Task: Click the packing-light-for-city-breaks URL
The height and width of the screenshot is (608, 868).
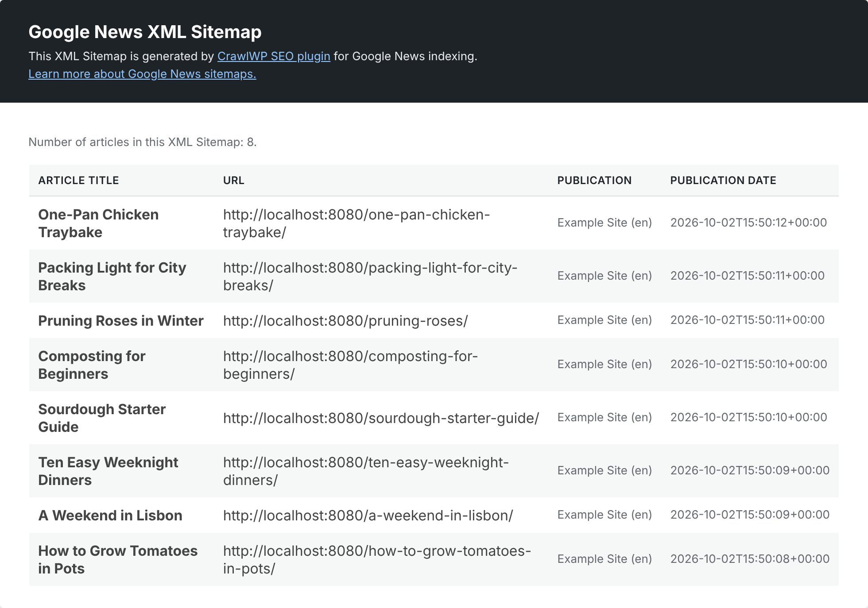Action: (370, 276)
